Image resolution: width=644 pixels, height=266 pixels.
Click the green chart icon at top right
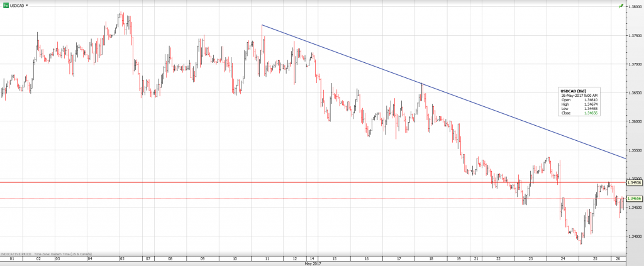[621, 6]
